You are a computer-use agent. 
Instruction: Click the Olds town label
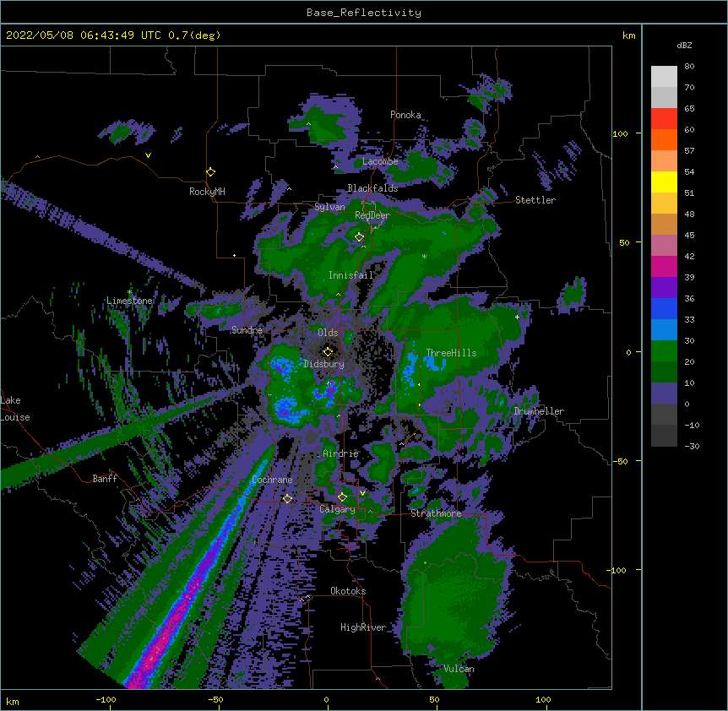pos(328,333)
